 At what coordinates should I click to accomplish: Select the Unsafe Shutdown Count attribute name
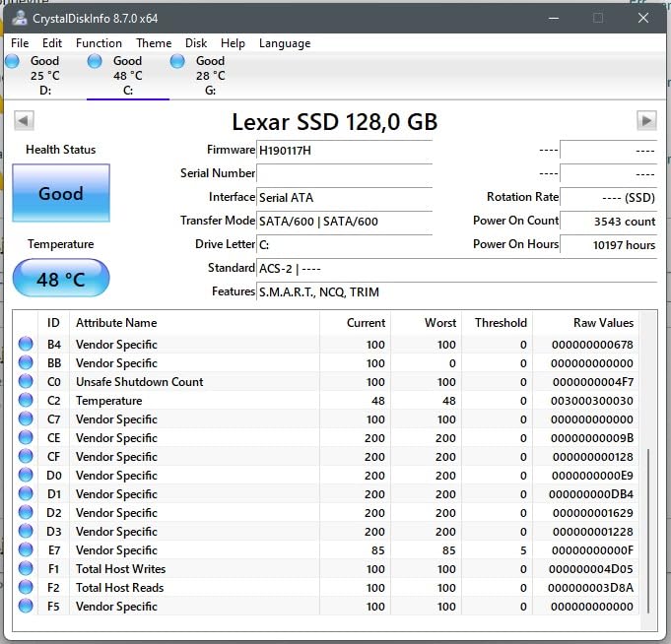(x=140, y=381)
